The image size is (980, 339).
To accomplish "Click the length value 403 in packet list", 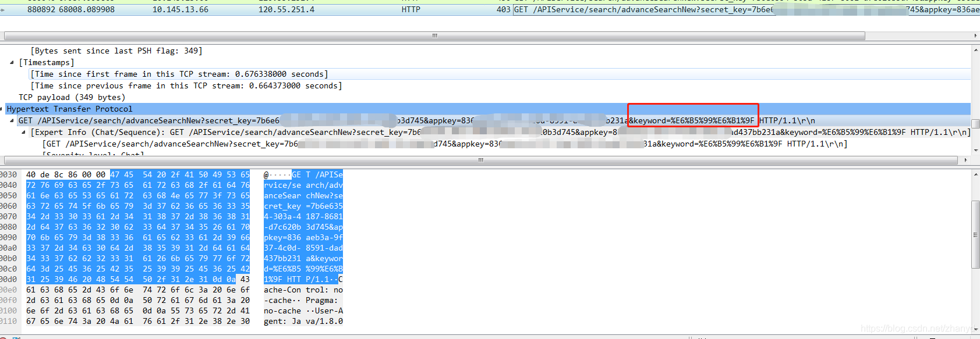I will tap(504, 9).
